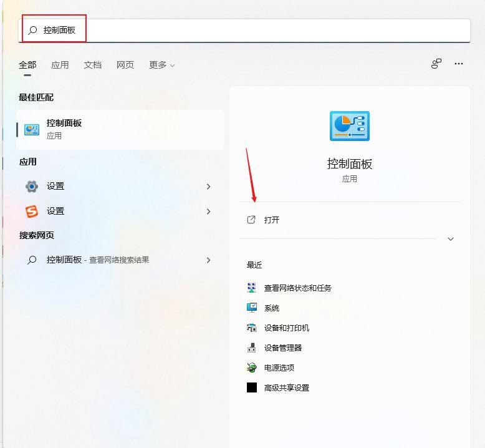This screenshot has width=485, height=448.
Task: Click the open-external icon next to 打开
Action: click(251, 220)
